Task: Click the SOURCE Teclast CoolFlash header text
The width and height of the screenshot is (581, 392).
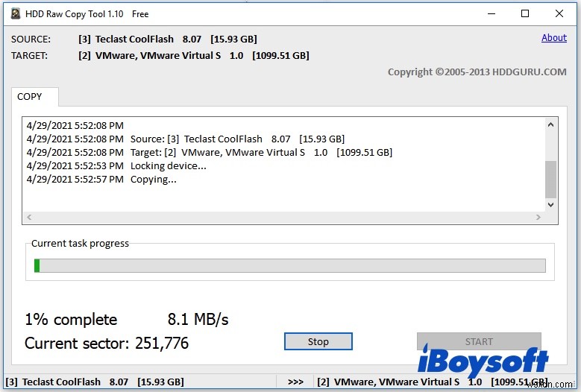Action: (168, 39)
